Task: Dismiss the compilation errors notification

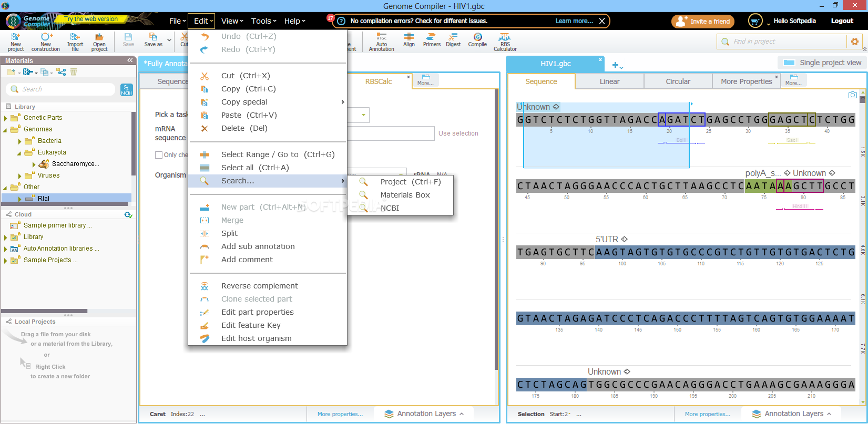Action: [602, 21]
